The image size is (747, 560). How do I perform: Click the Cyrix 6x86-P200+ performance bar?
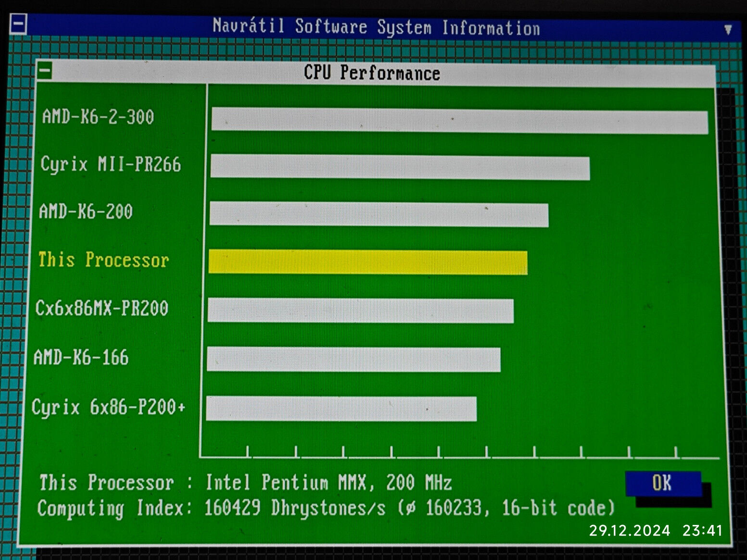pyautogui.click(x=341, y=409)
